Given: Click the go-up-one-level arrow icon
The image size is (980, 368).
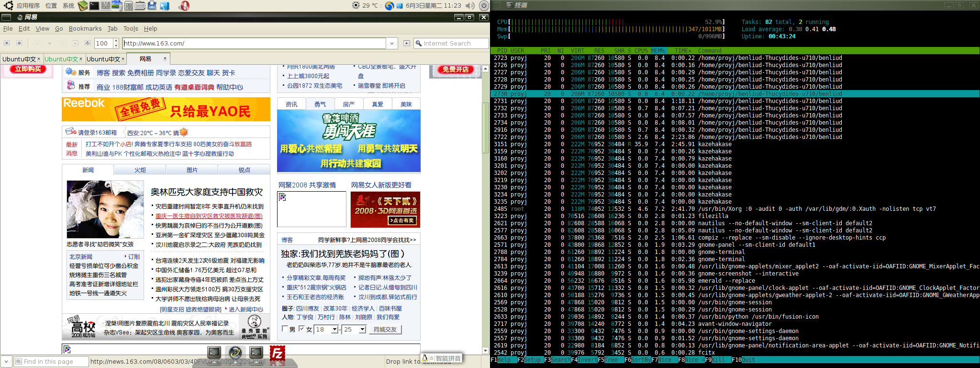Looking at the screenshot, I should point(75,43).
